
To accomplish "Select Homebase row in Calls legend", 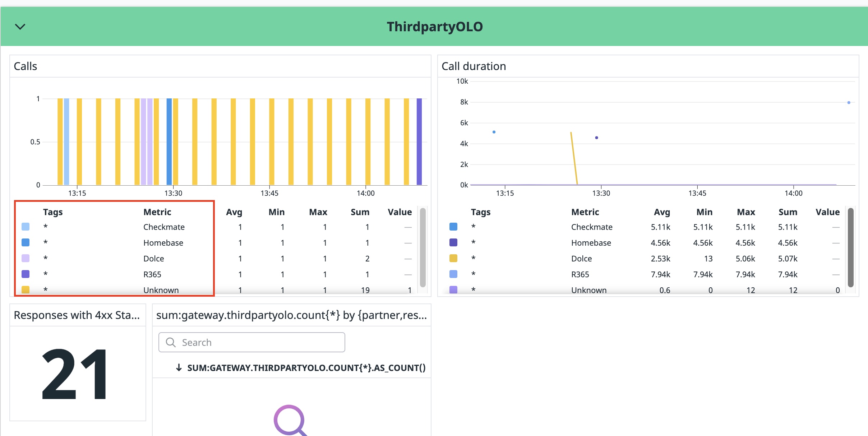I will [217, 243].
